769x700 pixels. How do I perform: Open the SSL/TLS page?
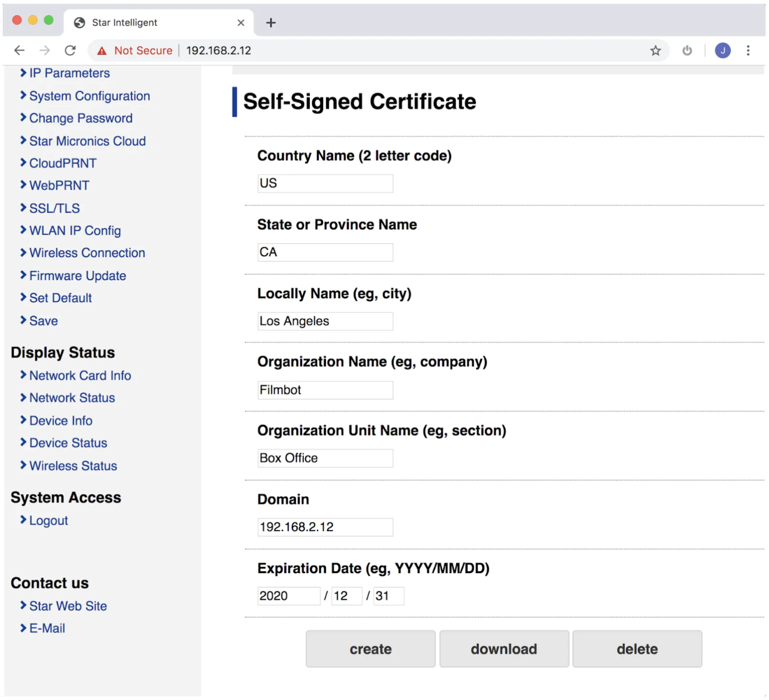[x=55, y=208]
